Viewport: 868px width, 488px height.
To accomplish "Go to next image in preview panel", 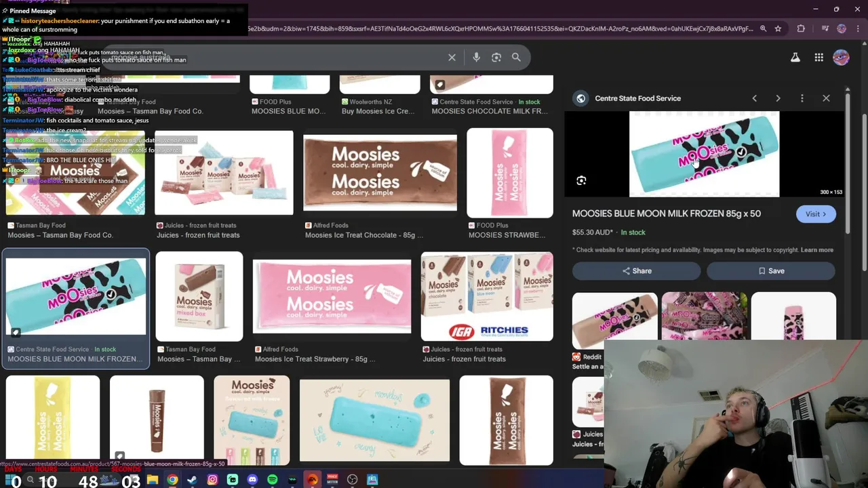I will (x=778, y=98).
